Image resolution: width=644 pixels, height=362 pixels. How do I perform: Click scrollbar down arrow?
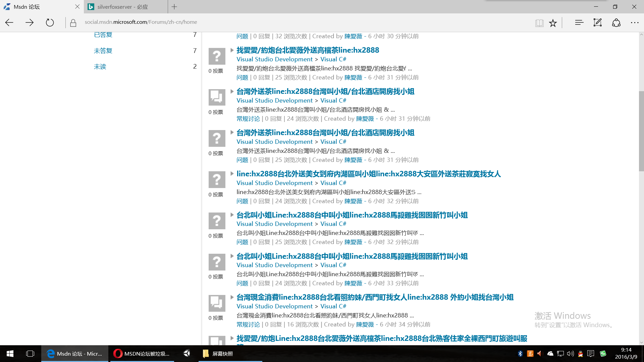pos(641,342)
